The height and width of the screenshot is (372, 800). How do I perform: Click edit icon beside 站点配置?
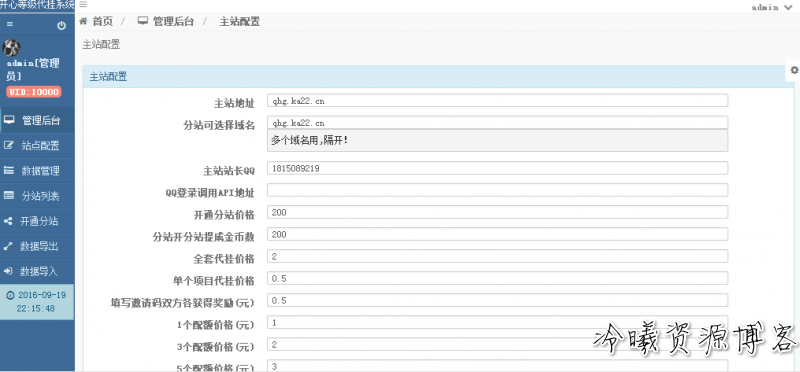click(x=8, y=145)
